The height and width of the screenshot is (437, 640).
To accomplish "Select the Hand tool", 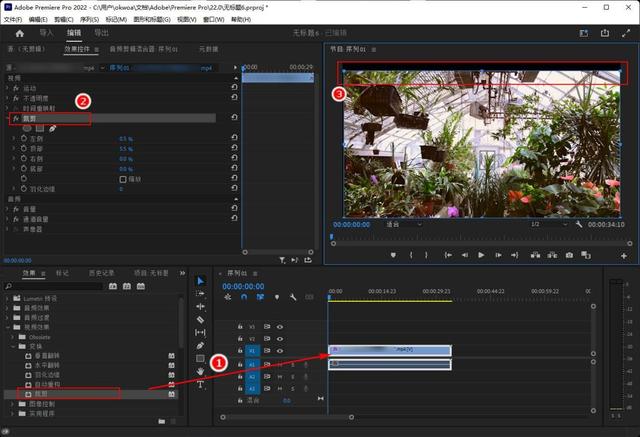I will pos(200,371).
